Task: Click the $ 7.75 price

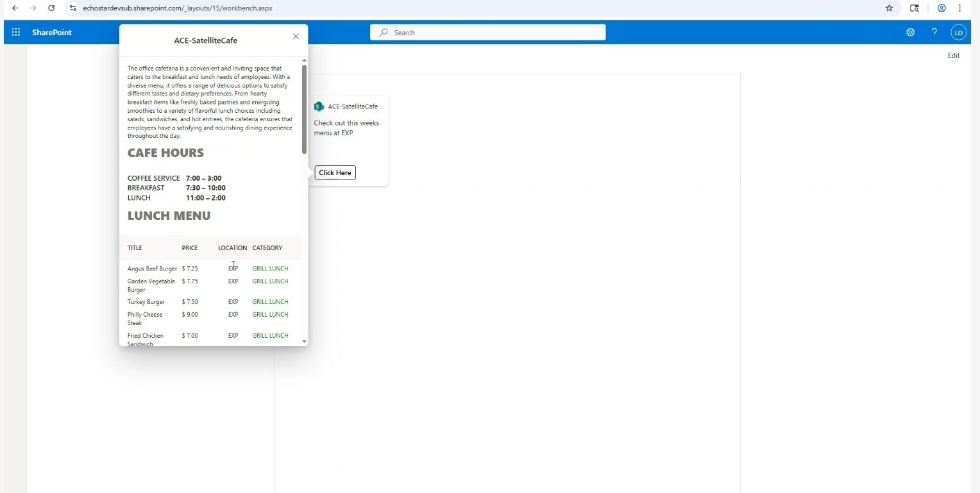Action: click(x=190, y=281)
